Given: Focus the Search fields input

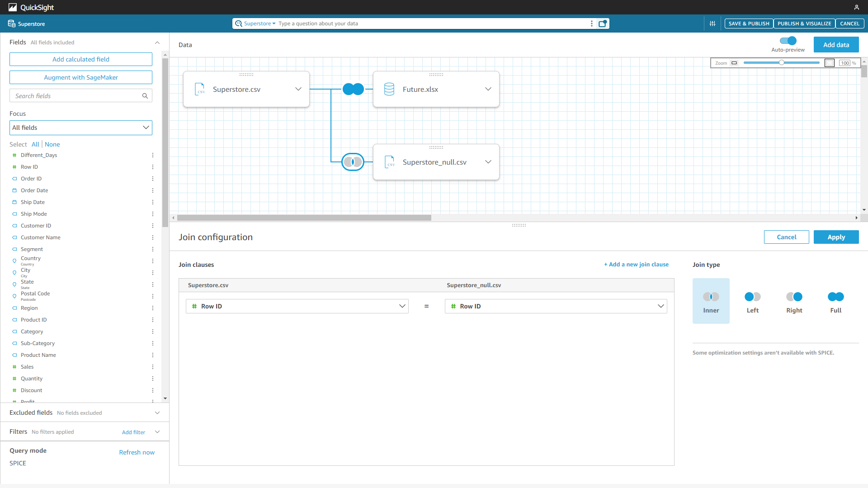Looking at the screenshot, I should 81,96.
